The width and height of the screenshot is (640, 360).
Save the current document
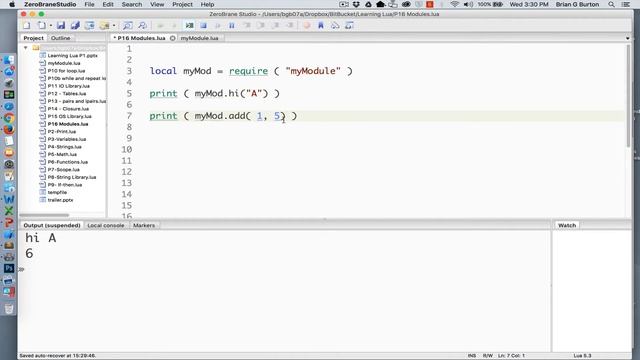click(x=61, y=26)
